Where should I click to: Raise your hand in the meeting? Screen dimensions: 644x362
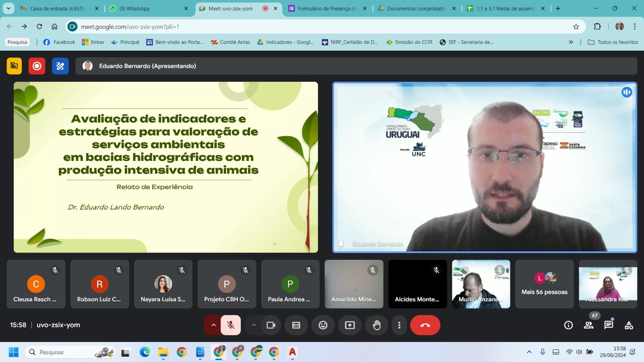point(376,325)
